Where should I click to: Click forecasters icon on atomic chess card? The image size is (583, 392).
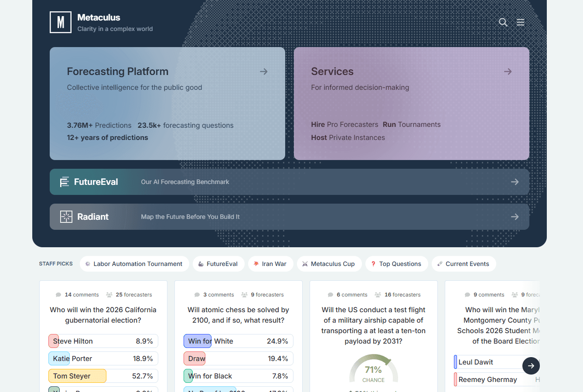point(244,295)
